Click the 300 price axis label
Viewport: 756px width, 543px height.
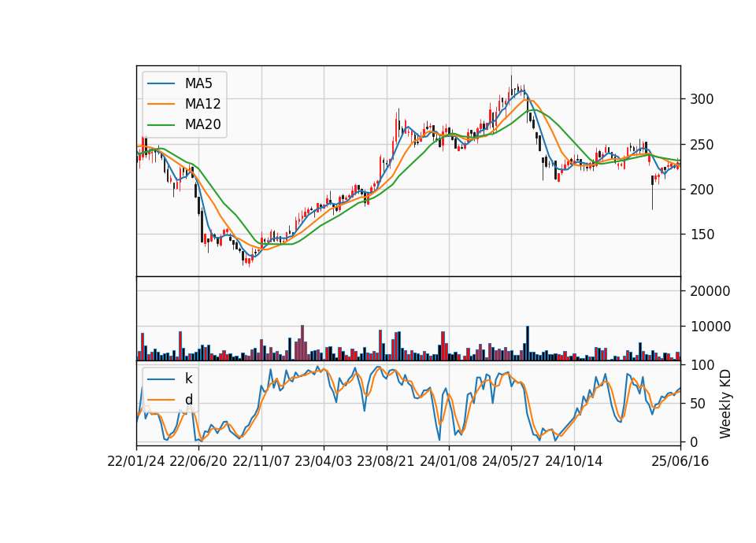point(702,99)
